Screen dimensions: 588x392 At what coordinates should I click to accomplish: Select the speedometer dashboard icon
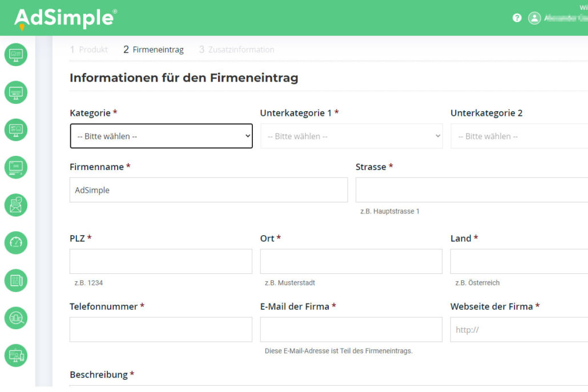(15, 243)
